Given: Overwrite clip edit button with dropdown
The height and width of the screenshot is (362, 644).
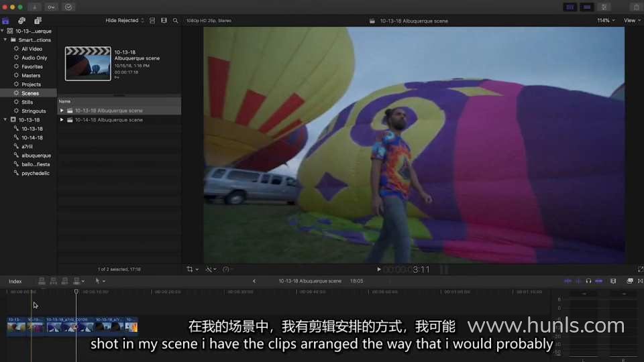Looking at the screenshot, I should 78,281.
